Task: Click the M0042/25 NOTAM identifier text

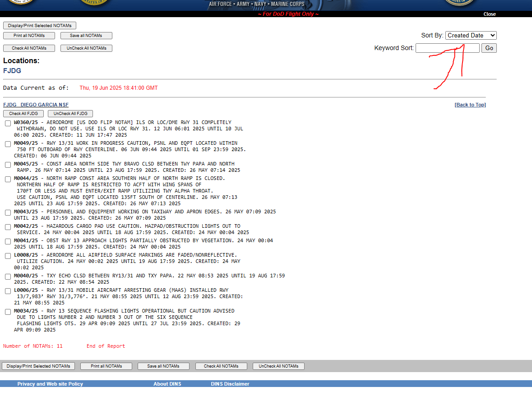Action: [x=26, y=226]
